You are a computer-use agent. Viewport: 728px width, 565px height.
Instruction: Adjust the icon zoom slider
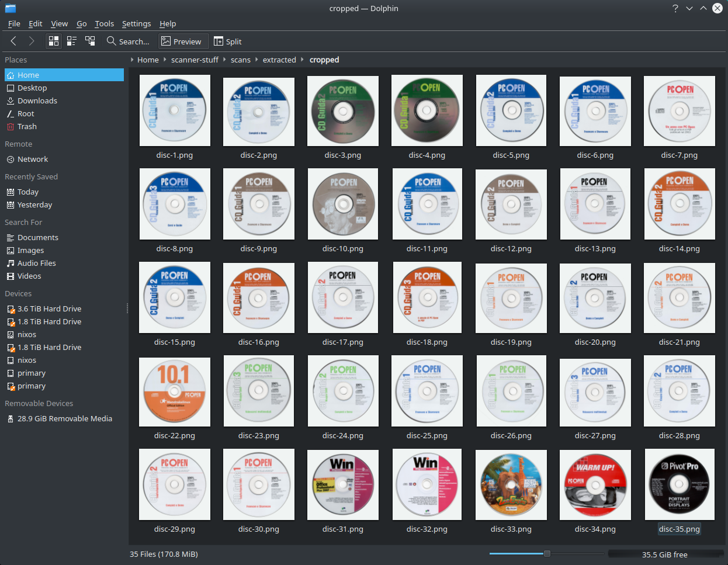point(547,554)
